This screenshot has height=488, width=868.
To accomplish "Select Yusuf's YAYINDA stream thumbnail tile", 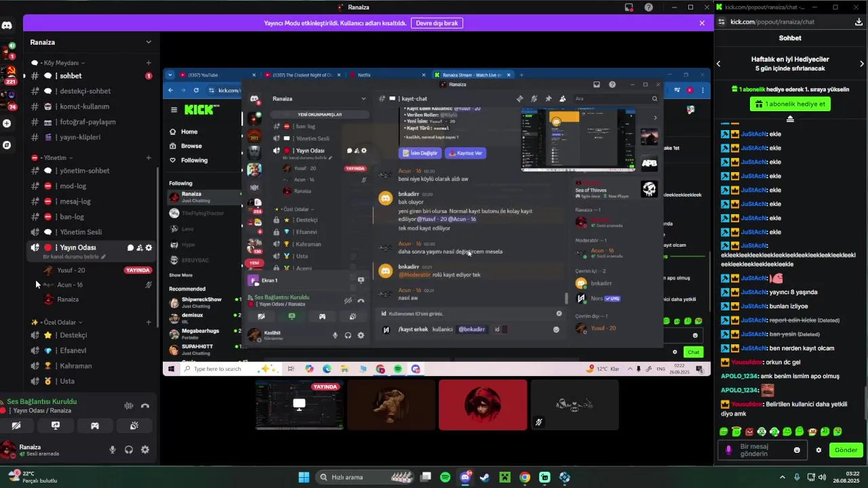I will [299, 405].
